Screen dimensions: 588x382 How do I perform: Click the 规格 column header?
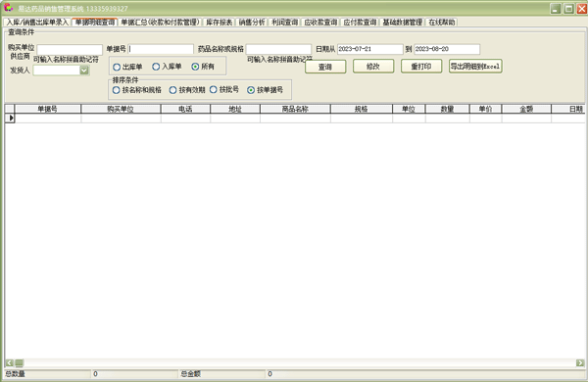click(362, 109)
